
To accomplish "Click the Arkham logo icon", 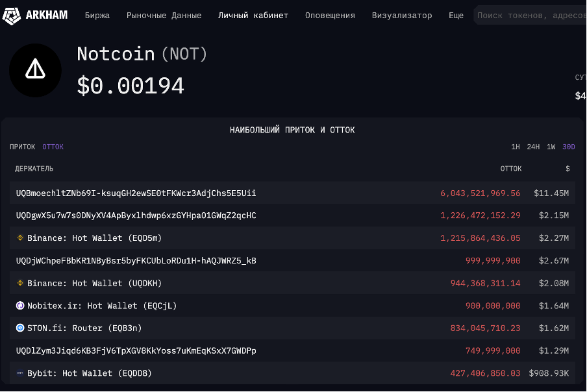I will [x=11, y=16].
